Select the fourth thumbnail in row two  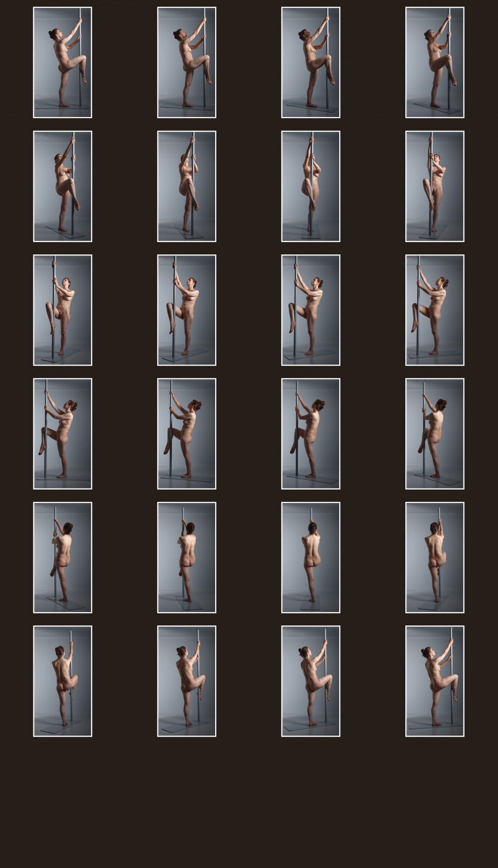click(435, 186)
